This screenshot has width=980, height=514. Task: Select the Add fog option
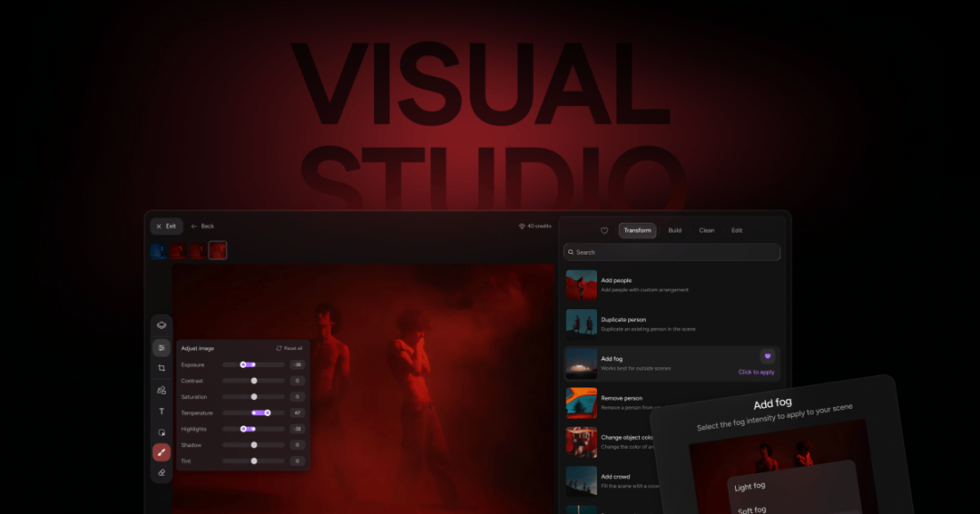671,364
